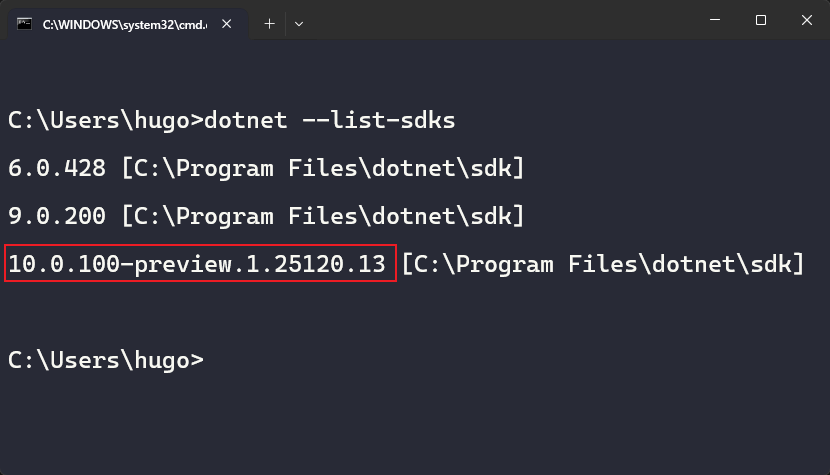Click the sdk path beside 6.0.428
The image size is (830, 475).
(323, 168)
